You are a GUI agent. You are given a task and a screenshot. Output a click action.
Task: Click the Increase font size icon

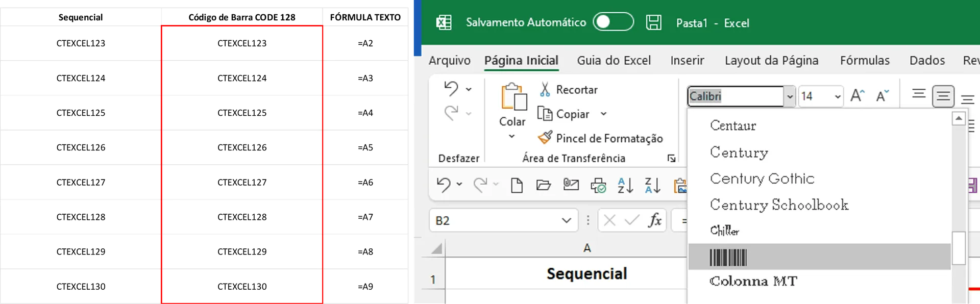[857, 95]
